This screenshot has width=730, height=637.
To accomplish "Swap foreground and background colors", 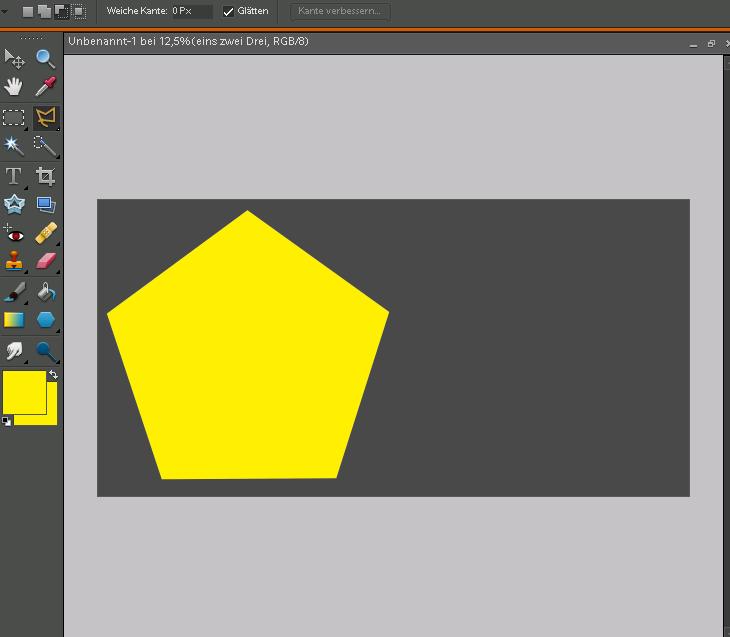I will (53, 374).
